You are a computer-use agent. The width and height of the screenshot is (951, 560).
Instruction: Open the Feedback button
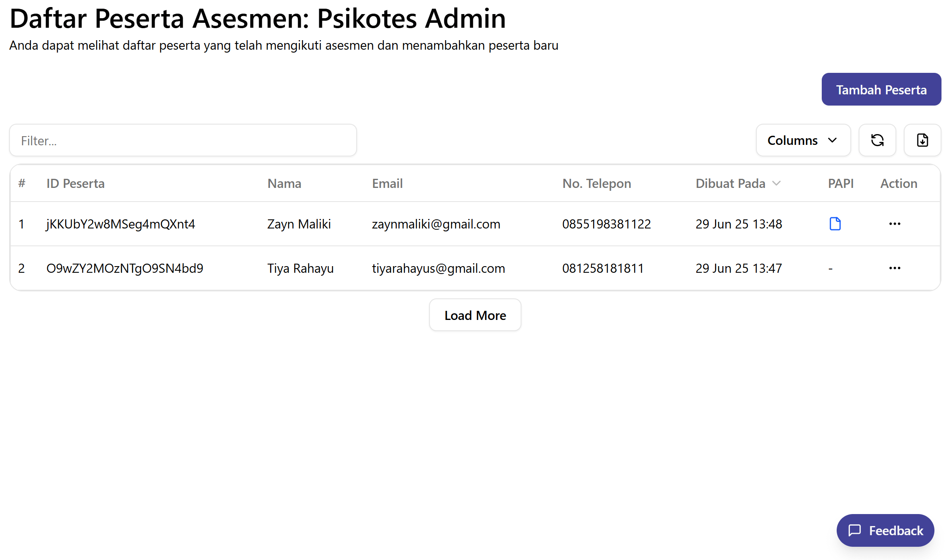pos(885,530)
